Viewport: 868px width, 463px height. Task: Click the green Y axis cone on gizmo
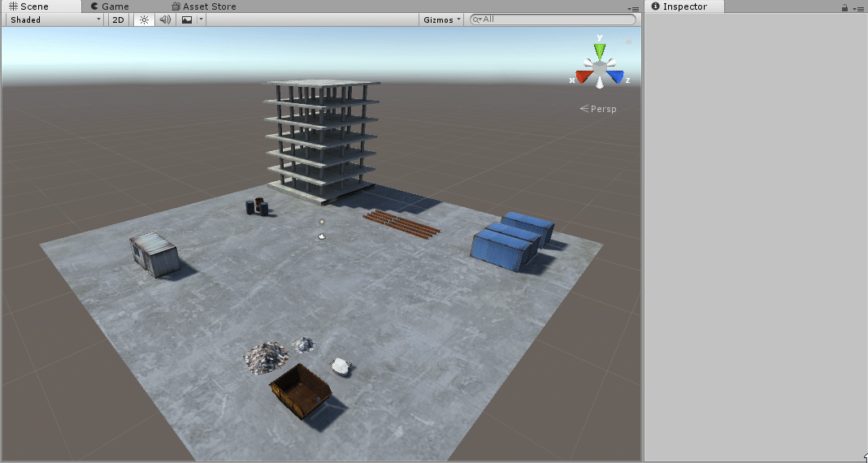pyautogui.click(x=600, y=50)
